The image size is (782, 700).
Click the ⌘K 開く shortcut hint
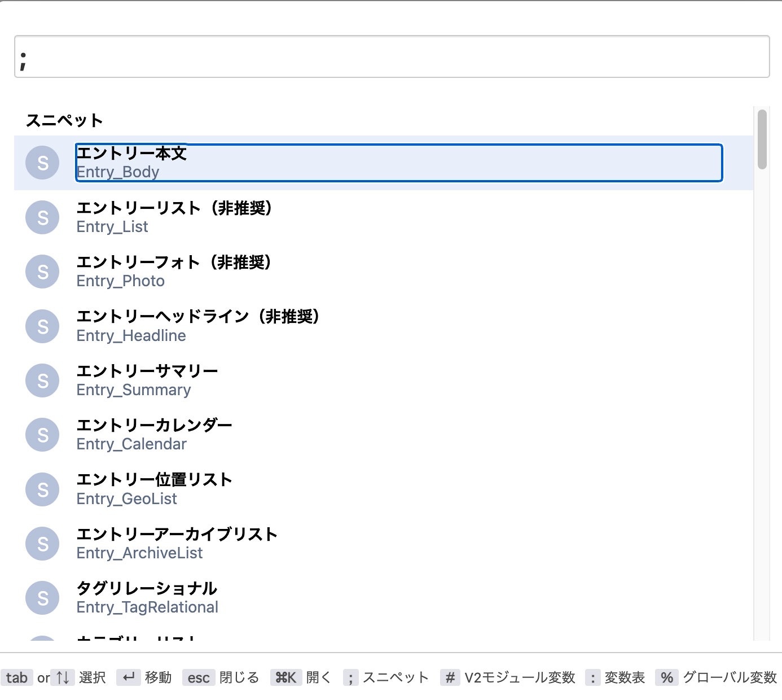tap(301, 677)
